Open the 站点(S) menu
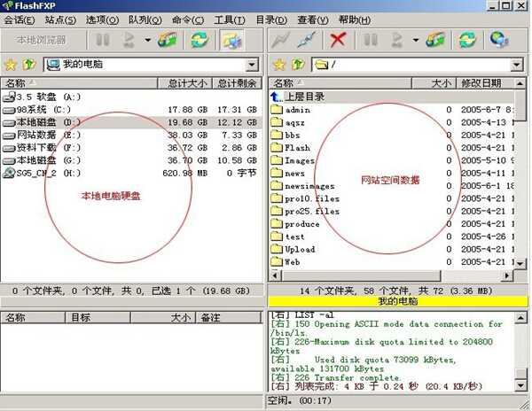The width and height of the screenshot is (532, 411). 60,19
